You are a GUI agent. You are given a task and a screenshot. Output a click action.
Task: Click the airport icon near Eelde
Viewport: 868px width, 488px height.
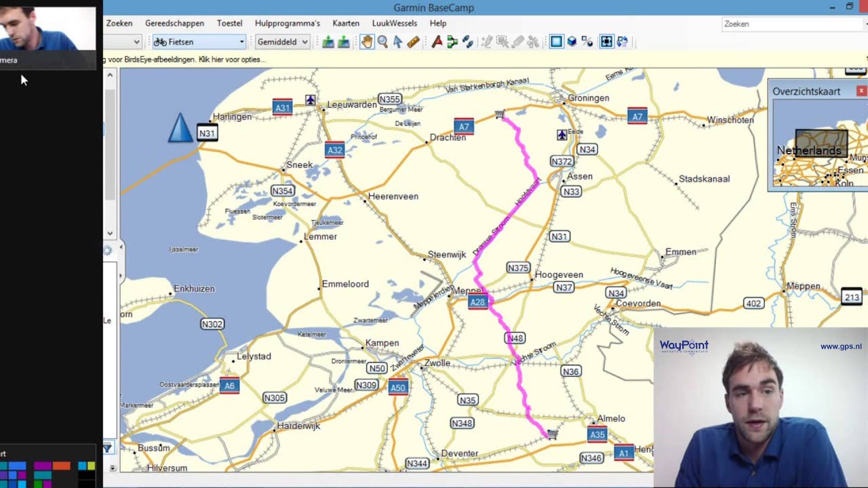click(x=561, y=135)
